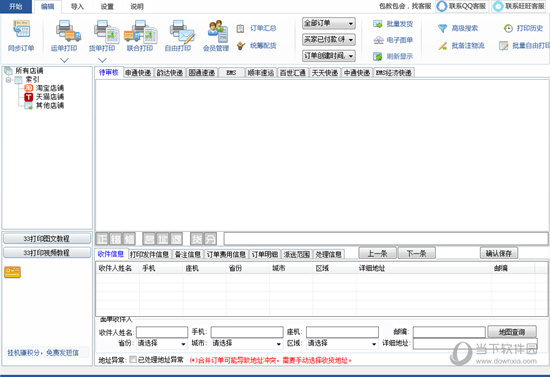Switch to the 导入 ribbon tab
This screenshot has width=550, height=377.
coord(77,7)
